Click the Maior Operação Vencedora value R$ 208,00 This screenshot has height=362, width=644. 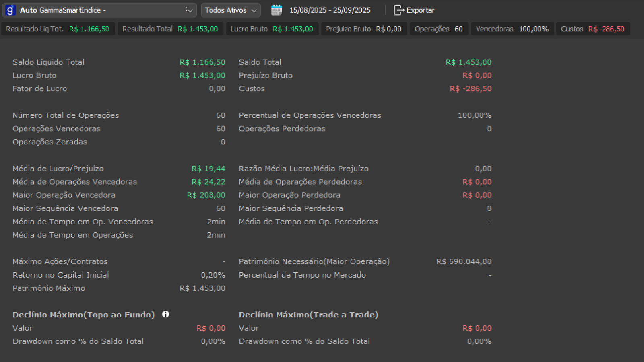click(x=206, y=195)
